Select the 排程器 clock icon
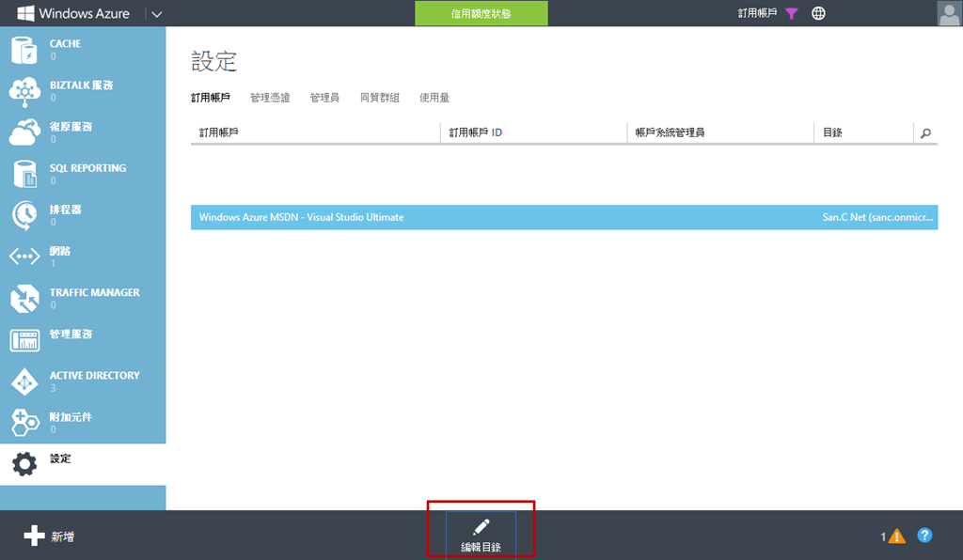The width and height of the screenshot is (963, 560). click(24, 215)
